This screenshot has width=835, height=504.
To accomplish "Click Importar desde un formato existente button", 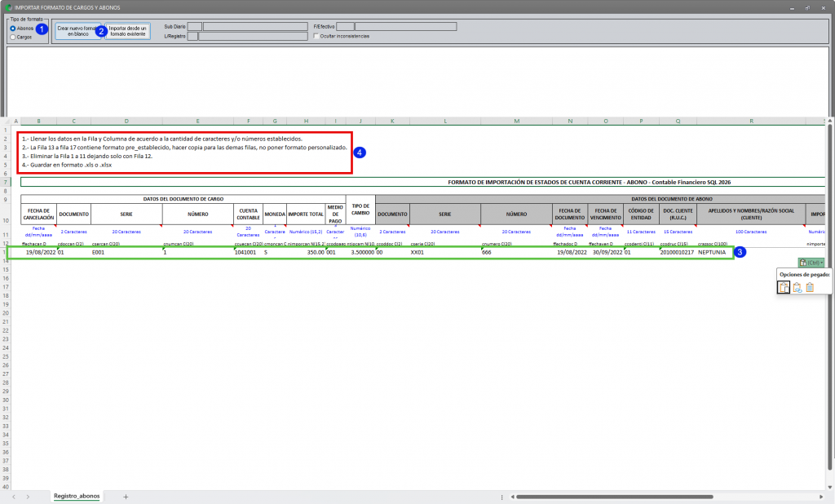I will 127,31.
